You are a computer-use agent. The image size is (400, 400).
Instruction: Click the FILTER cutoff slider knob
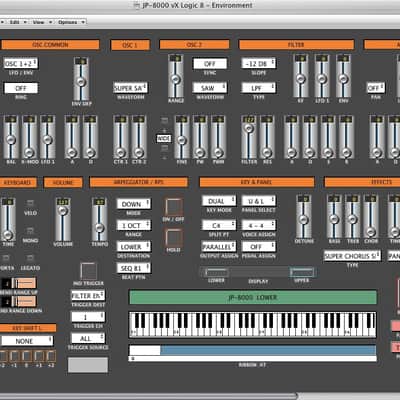(249, 128)
